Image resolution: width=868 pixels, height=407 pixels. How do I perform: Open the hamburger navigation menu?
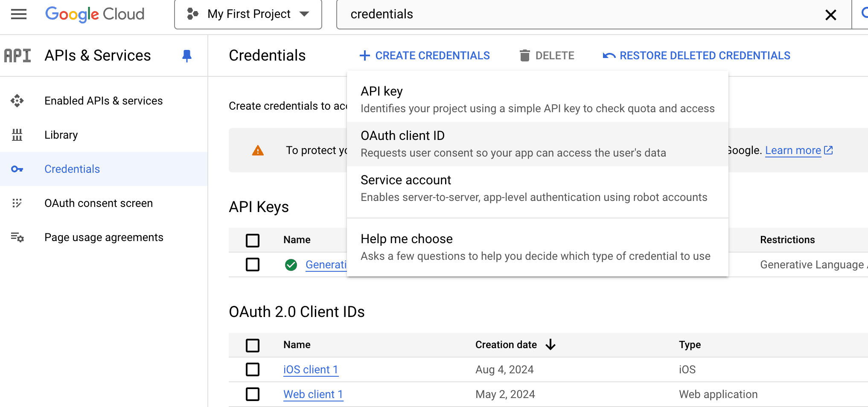tap(19, 15)
